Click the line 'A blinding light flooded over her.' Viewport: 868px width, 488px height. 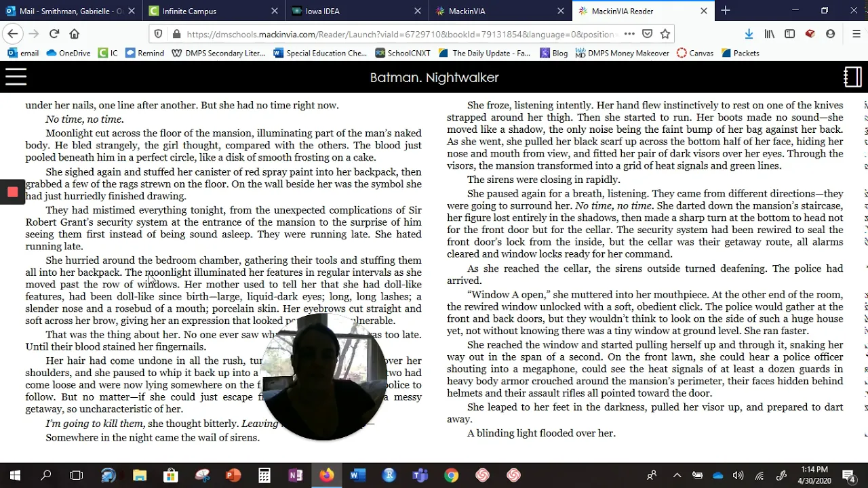point(541,433)
